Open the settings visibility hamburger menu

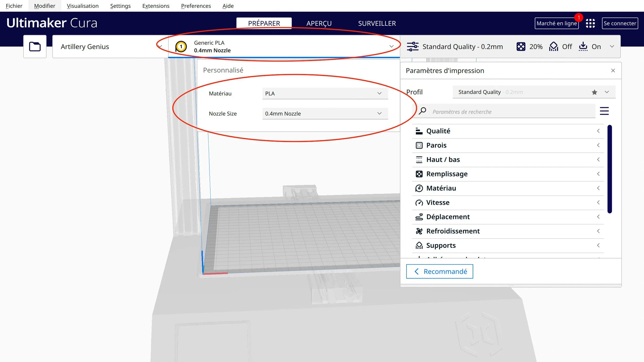tap(604, 111)
